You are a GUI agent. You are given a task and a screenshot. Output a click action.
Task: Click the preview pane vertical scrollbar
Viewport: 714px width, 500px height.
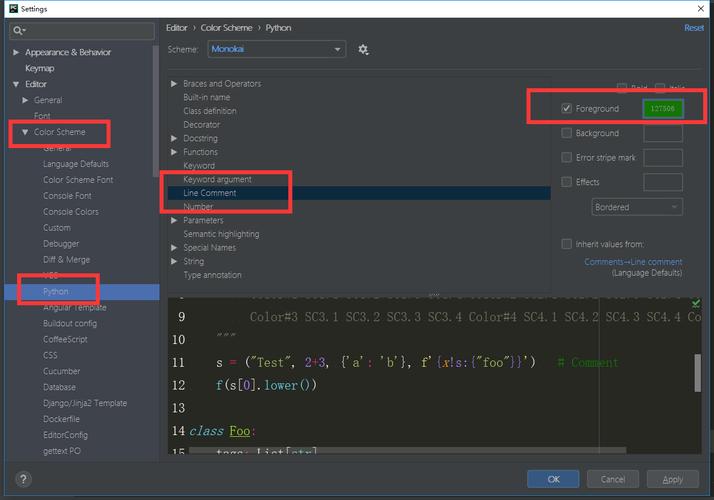point(698,372)
